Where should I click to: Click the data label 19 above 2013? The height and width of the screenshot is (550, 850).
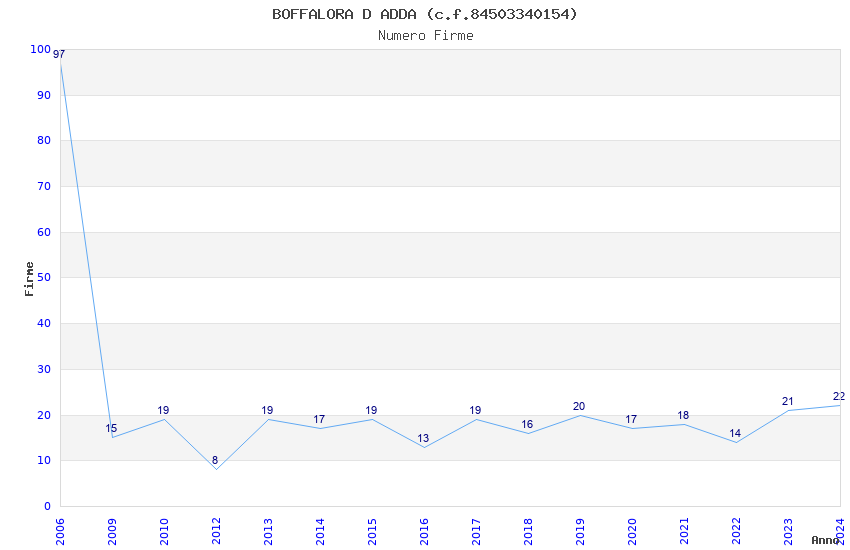point(267,410)
